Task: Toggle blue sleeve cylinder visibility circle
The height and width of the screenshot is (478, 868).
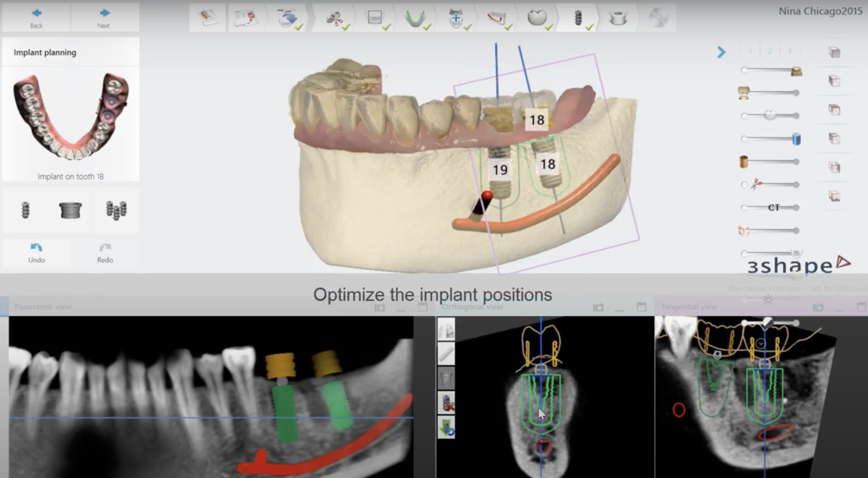Action: click(744, 139)
